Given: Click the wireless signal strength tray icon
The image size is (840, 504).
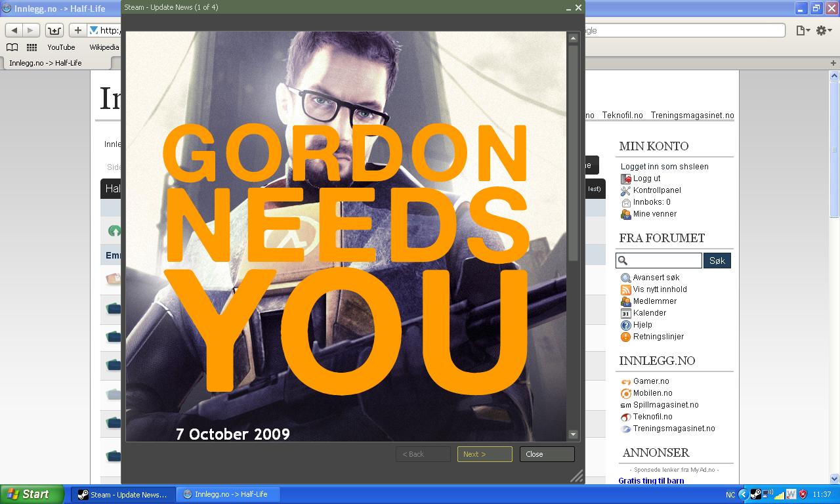Looking at the screenshot, I should pyautogui.click(x=779, y=494).
